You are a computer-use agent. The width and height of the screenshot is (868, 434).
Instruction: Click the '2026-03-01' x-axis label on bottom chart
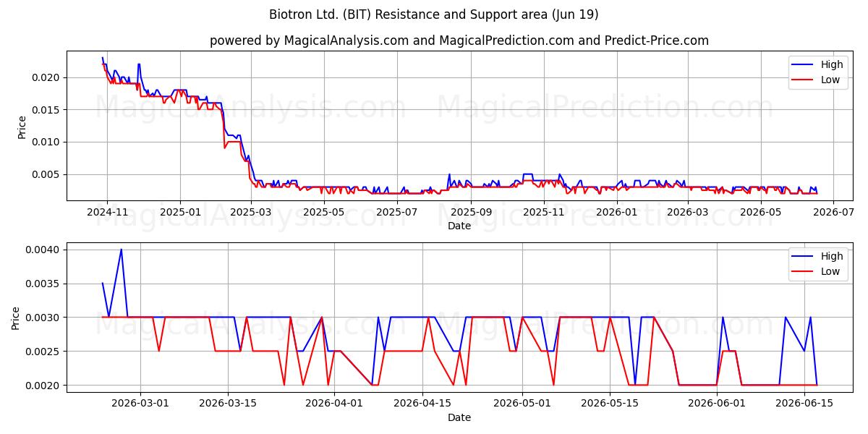coord(140,404)
